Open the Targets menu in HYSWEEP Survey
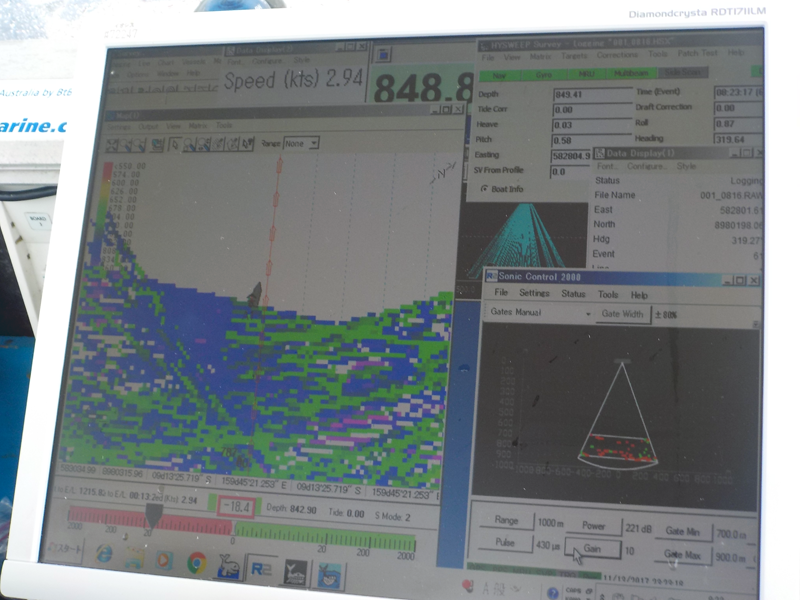The height and width of the screenshot is (600, 800). (x=574, y=56)
